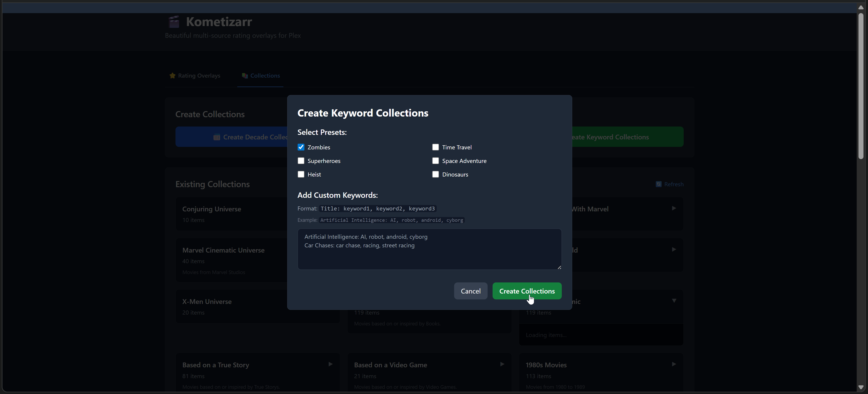Click the stacked-books icon beside Collections
868x394 pixels.
coord(245,76)
